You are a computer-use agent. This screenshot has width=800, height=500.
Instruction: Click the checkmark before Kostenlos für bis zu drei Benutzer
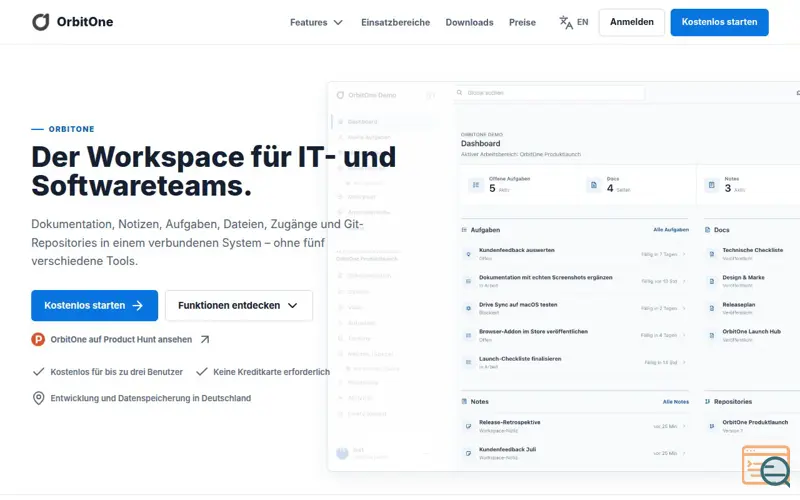(38, 371)
